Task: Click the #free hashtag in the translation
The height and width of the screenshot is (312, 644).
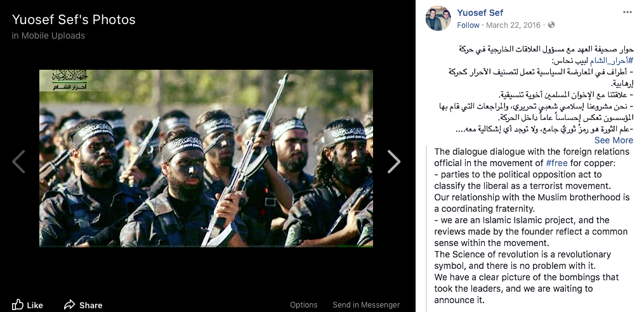Action: [x=556, y=163]
